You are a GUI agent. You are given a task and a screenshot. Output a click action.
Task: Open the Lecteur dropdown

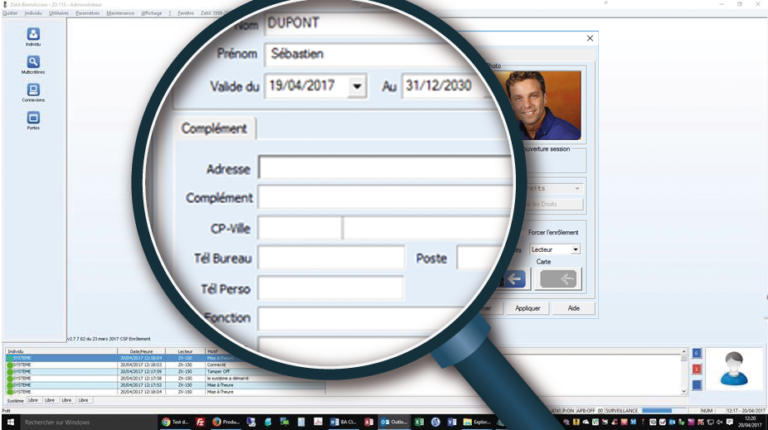[555, 249]
